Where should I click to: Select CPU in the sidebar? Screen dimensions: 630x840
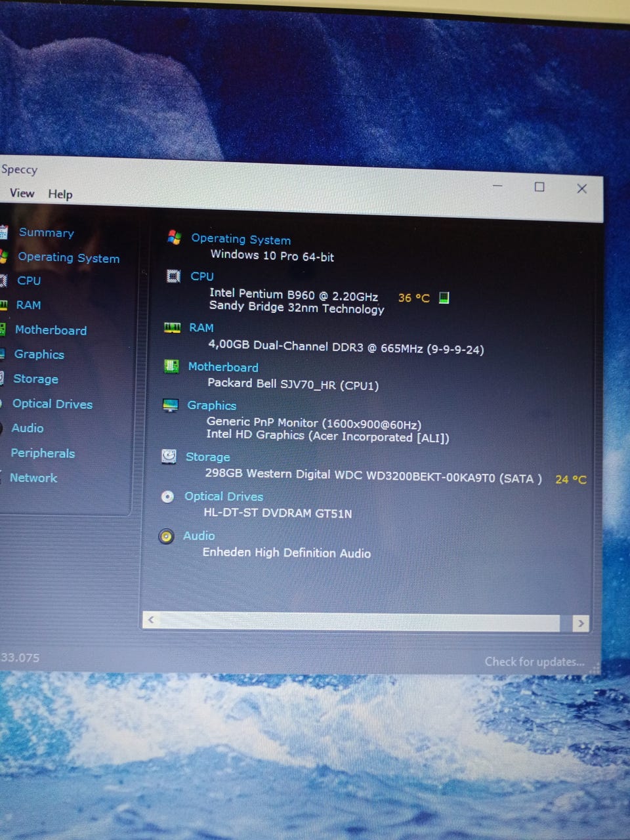[x=29, y=281]
